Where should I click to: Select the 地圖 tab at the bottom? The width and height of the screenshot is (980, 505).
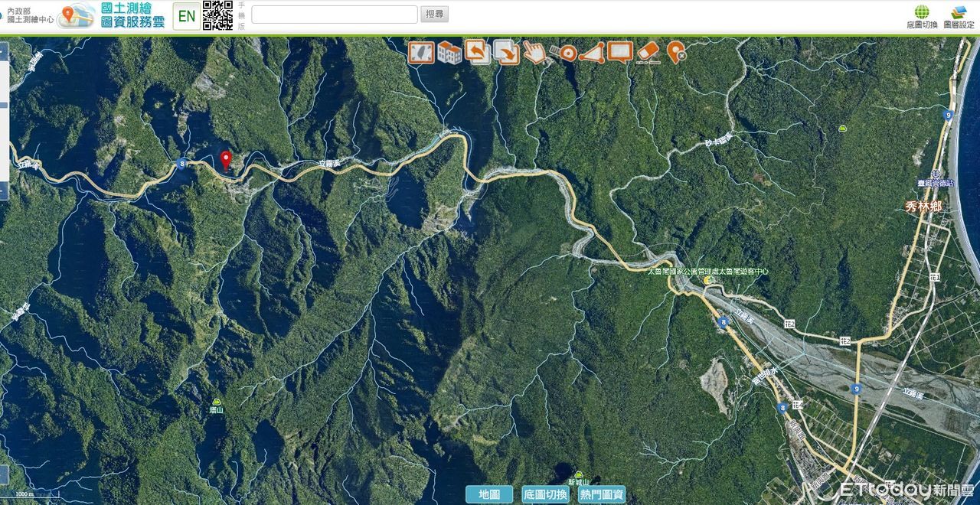click(x=489, y=494)
